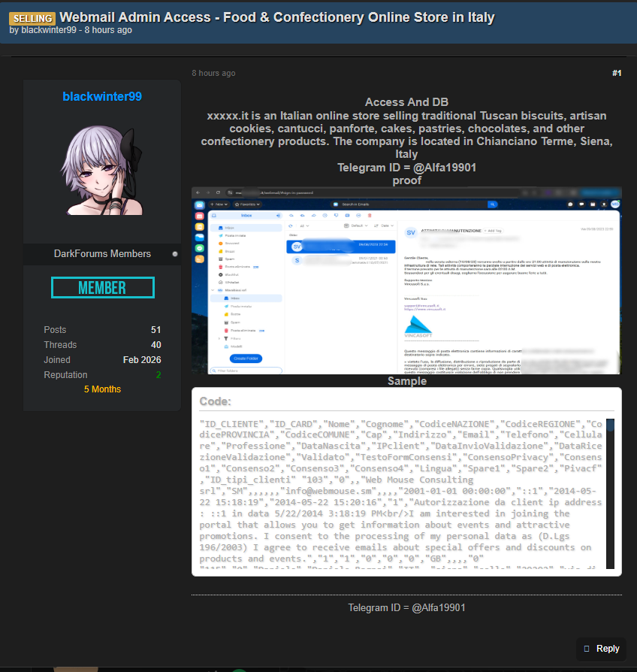Click the SELLING prefix badge
This screenshot has height=672, width=637.
pos(32,19)
